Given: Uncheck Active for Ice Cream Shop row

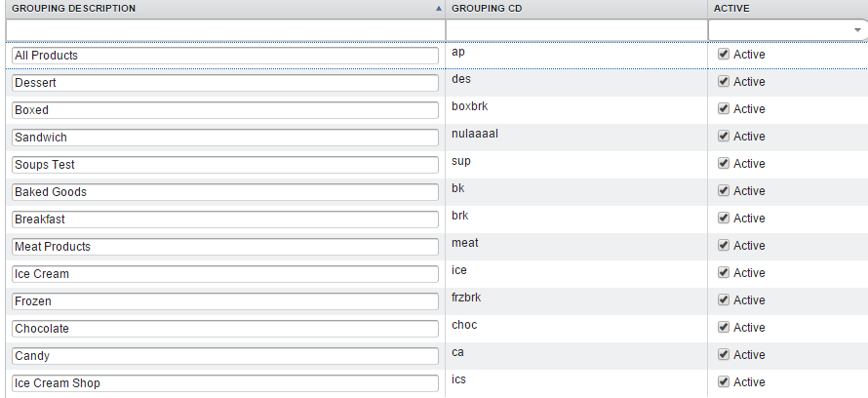Looking at the screenshot, I should 724,382.
